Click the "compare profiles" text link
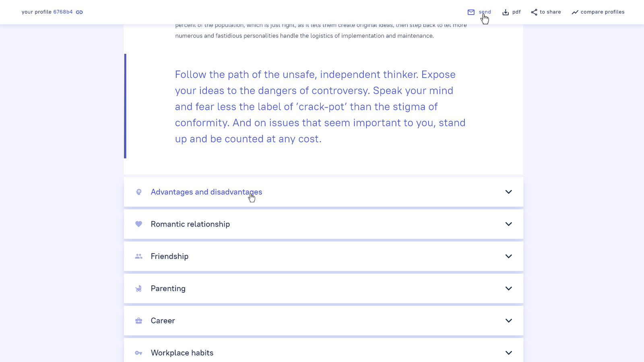 click(602, 12)
